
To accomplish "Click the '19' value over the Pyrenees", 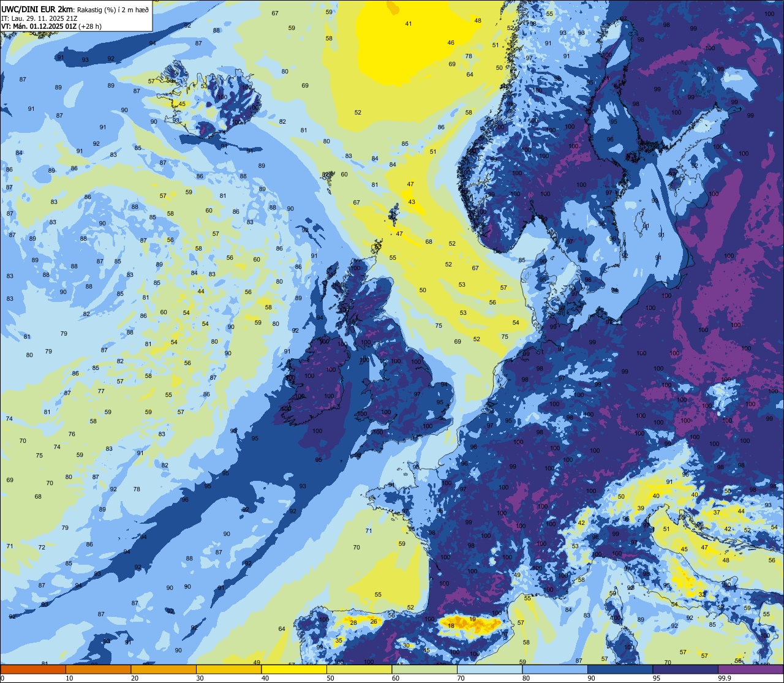I will click(x=472, y=619).
